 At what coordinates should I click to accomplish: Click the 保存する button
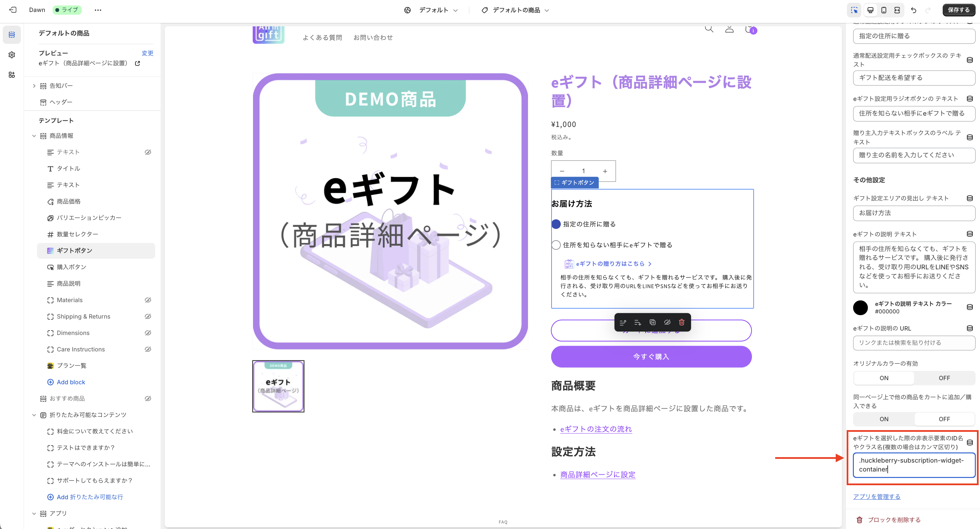click(958, 10)
